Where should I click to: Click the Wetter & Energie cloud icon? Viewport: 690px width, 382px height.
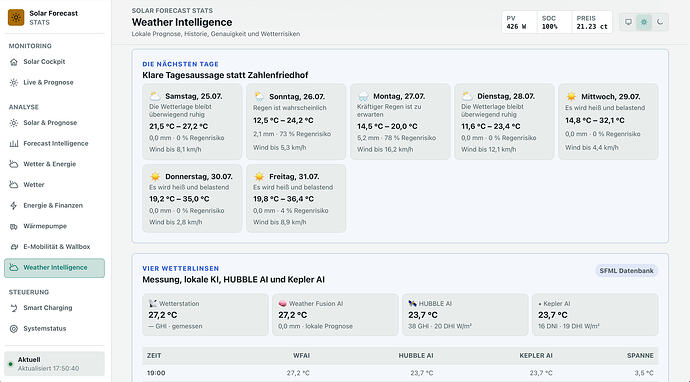click(x=14, y=164)
